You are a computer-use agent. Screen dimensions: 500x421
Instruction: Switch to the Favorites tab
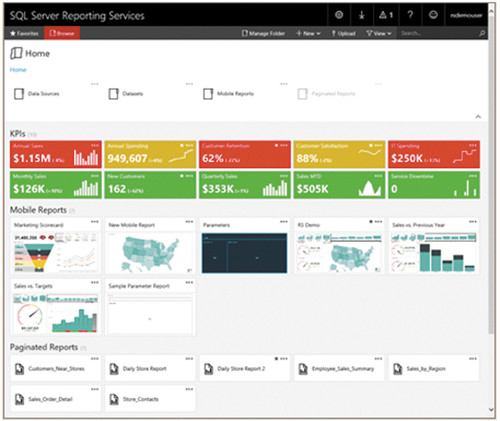[24, 33]
